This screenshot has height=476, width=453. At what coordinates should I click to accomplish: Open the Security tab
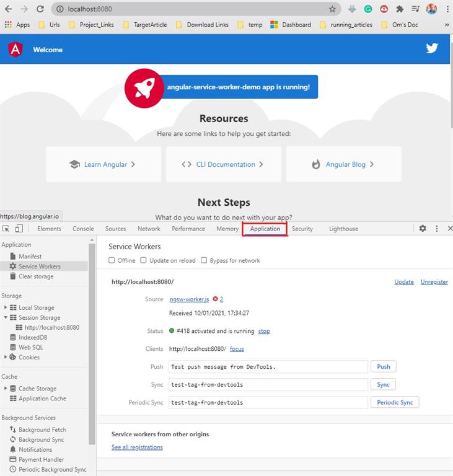click(302, 229)
